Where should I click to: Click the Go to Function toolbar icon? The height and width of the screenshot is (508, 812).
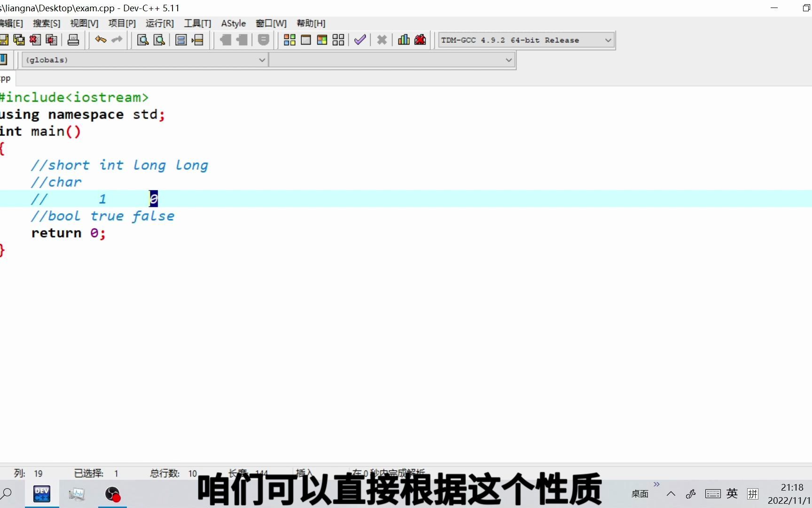coord(181,40)
